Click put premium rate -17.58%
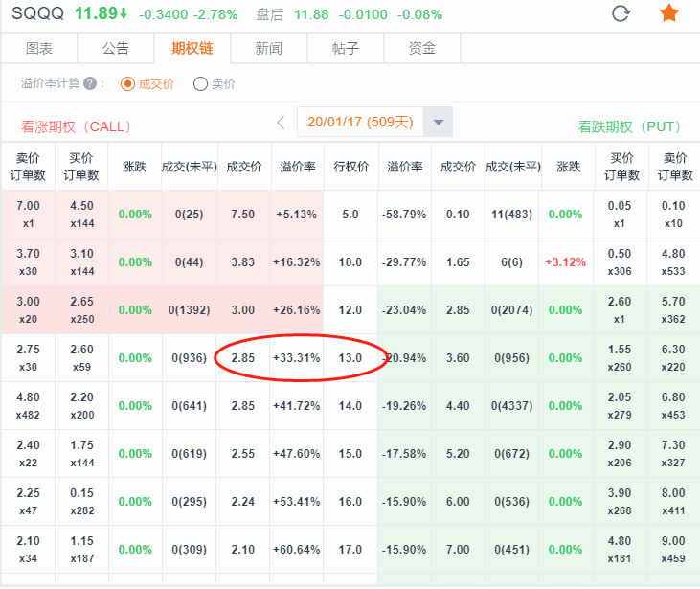The height and width of the screenshot is (589, 700). [404, 454]
